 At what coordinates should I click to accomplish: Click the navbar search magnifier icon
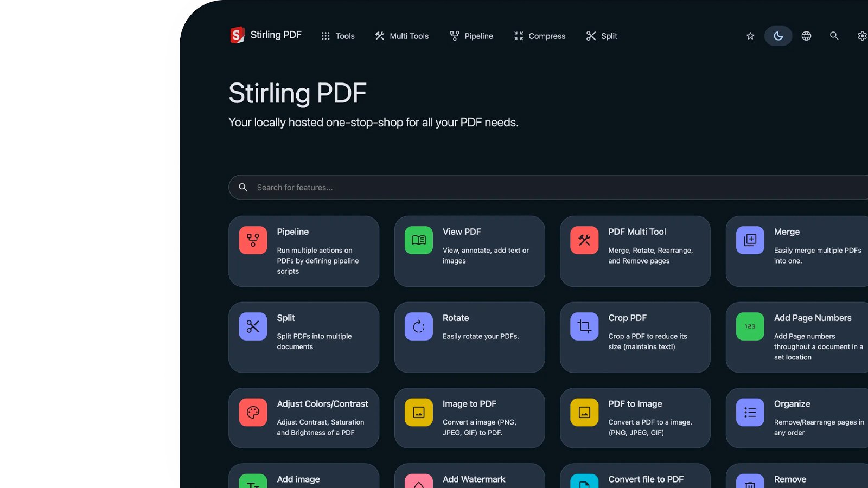coord(834,36)
